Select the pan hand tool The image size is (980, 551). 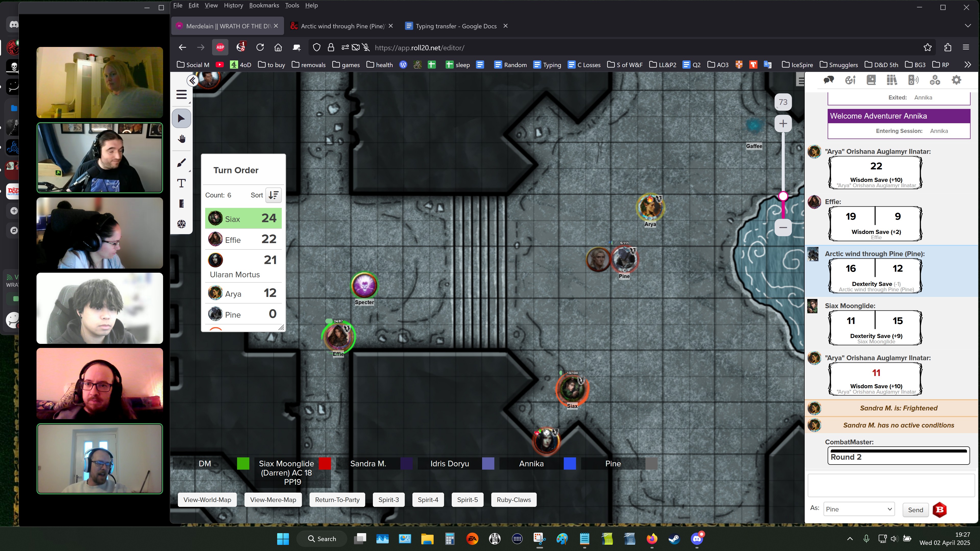point(181,139)
